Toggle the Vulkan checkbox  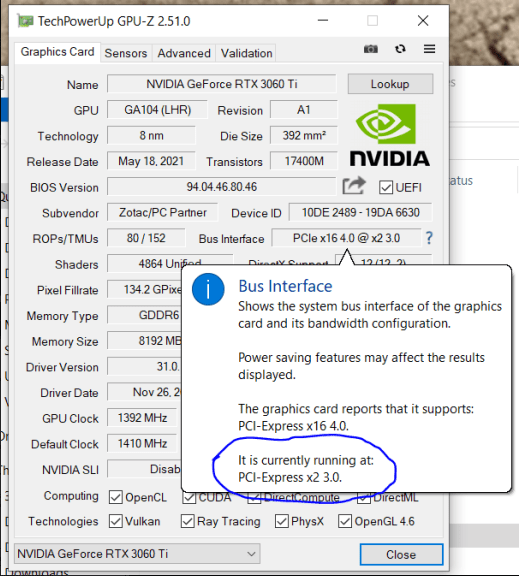click(116, 521)
